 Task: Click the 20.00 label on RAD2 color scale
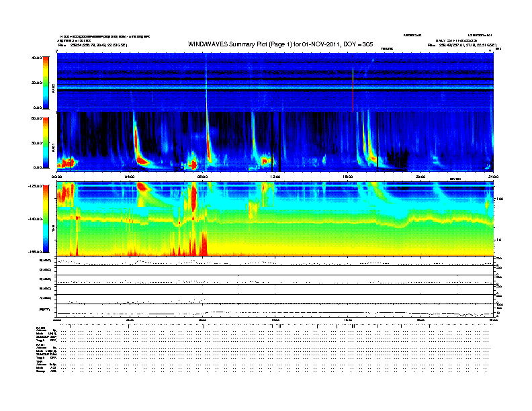36,83
